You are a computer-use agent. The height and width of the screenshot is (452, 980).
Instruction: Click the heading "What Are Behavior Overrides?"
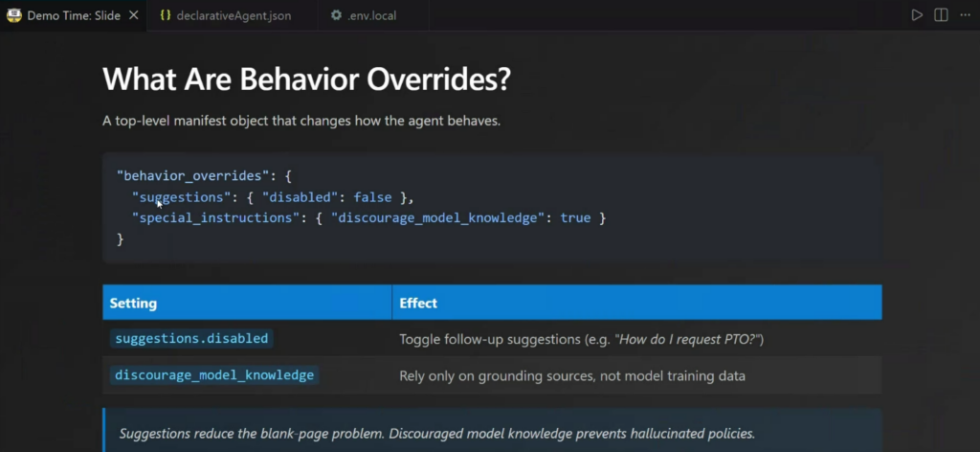point(307,79)
